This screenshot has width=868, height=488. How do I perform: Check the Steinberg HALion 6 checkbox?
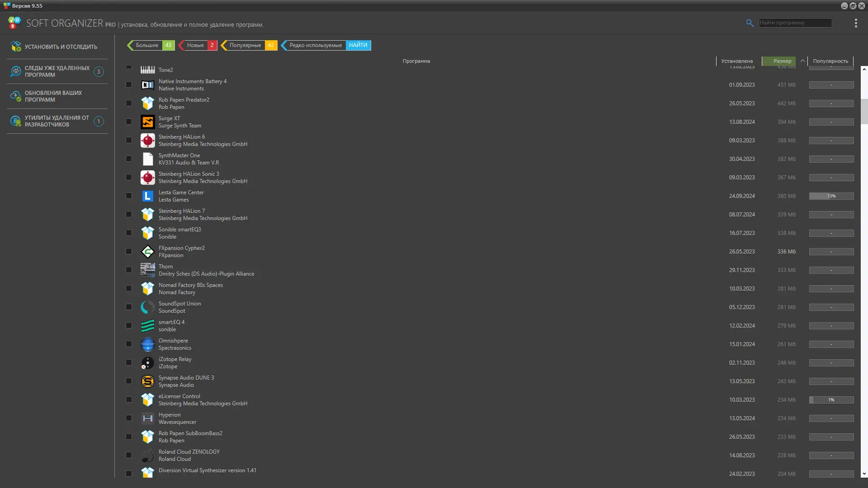(x=129, y=141)
